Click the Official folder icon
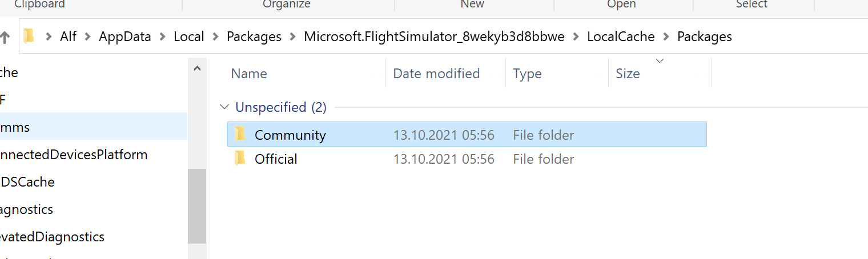Viewport: 868px width, 259px height. click(x=240, y=159)
